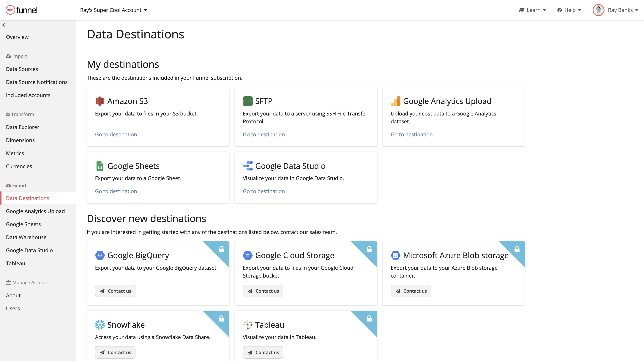Open Data Warehouse from the Export section
This screenshot has height=361, width=644.
pos(26,237)
